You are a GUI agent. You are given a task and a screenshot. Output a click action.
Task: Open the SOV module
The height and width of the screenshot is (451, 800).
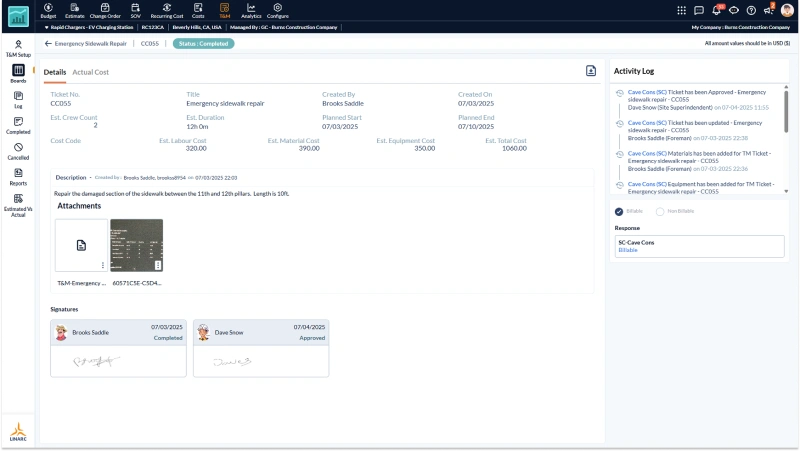[135, 11]
